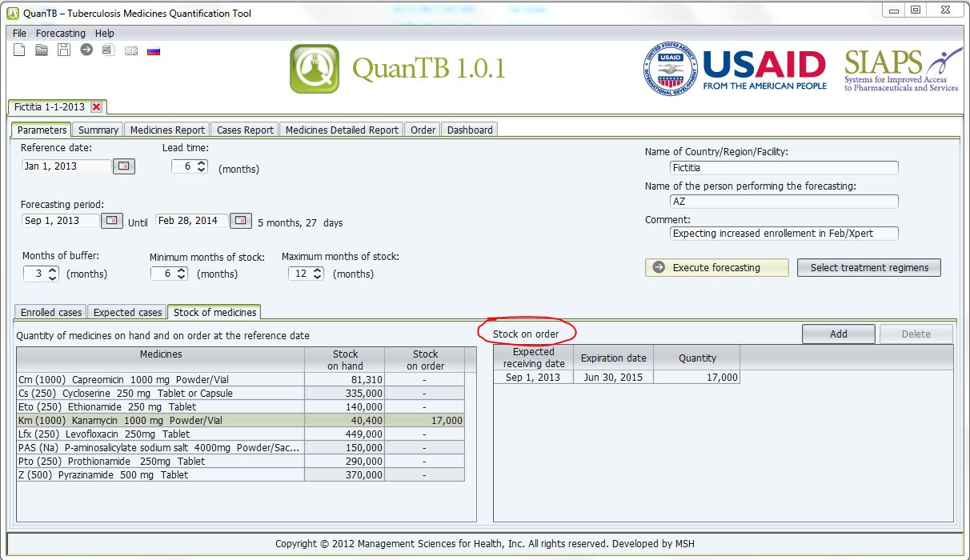
Task: Switch to the Summary tab
Action: (98, 130)
